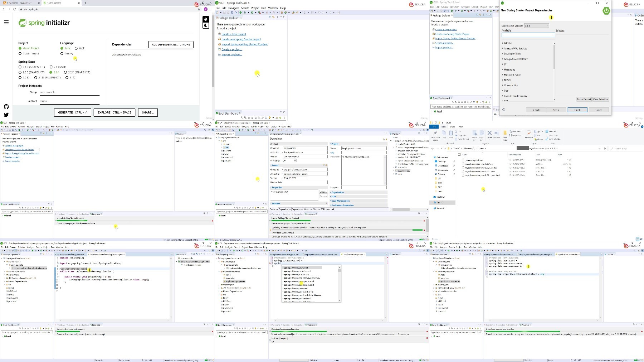Click Rename in the File Explorer ribbon

(x=497, y=134)
